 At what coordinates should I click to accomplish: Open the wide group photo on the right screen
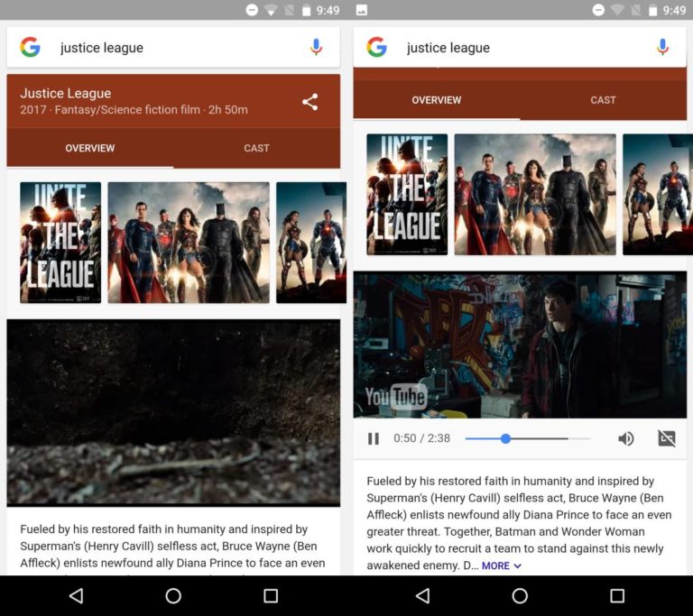(535, 195)
